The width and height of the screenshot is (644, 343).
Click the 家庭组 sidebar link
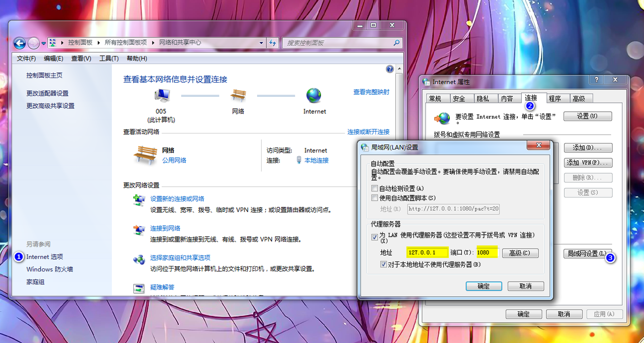35,282
